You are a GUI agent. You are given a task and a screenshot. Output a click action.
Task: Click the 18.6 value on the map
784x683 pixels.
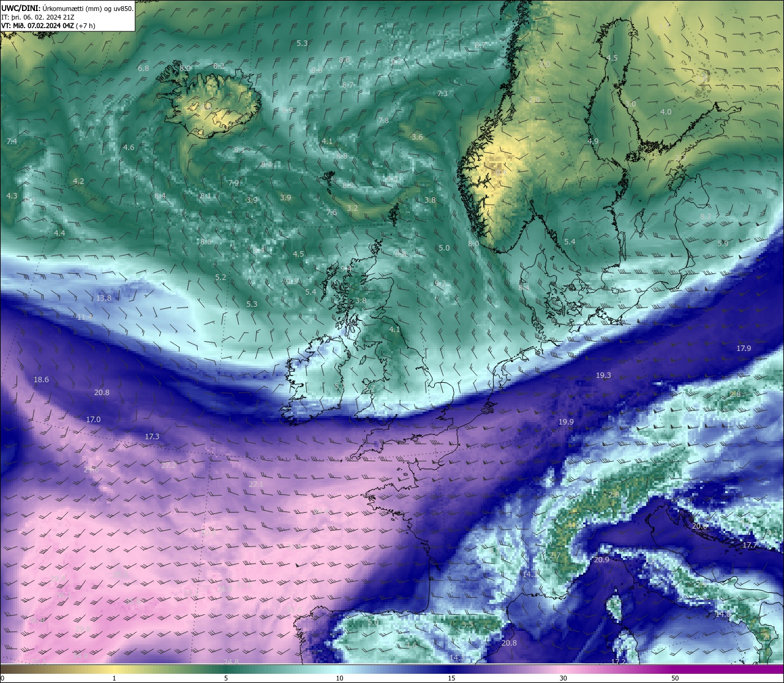(41, 380)
